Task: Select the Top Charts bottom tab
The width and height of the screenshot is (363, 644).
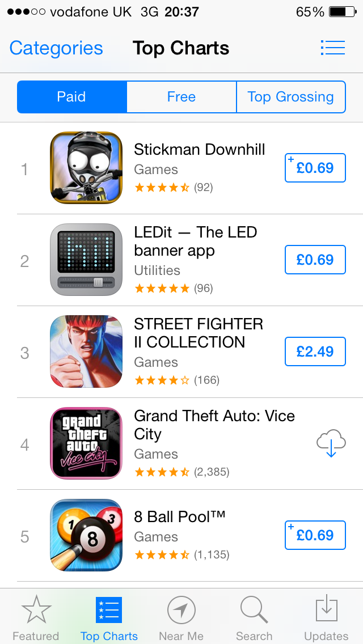Action: tap(109, 618)
